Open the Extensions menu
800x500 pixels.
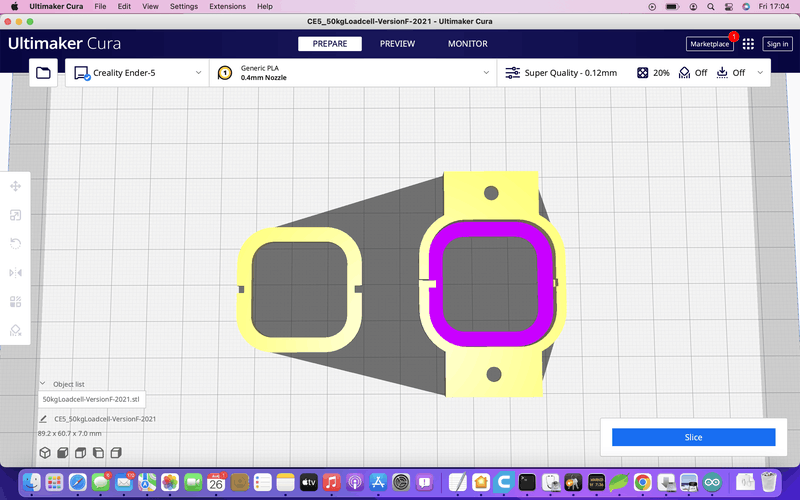[x=227, y=6]
